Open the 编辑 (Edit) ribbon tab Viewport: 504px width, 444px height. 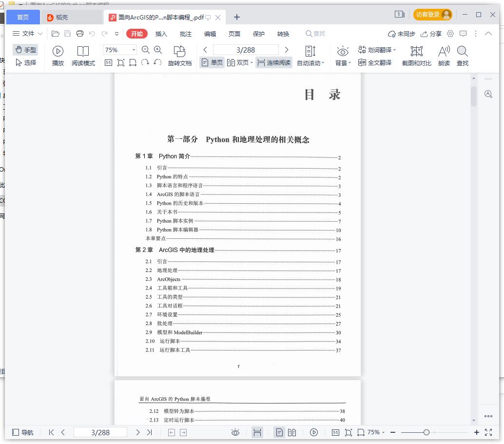[x=210, y=34]
